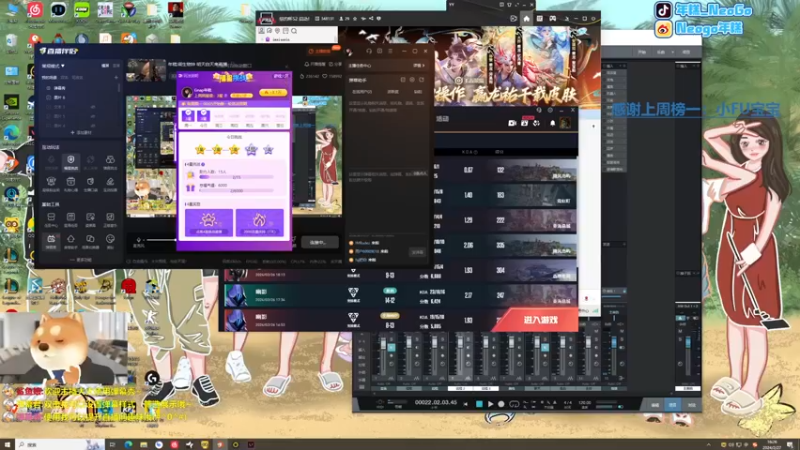Click 添加素材 to add a source
This screenshot has width=800, height=450.
click(x=81, y=133)
